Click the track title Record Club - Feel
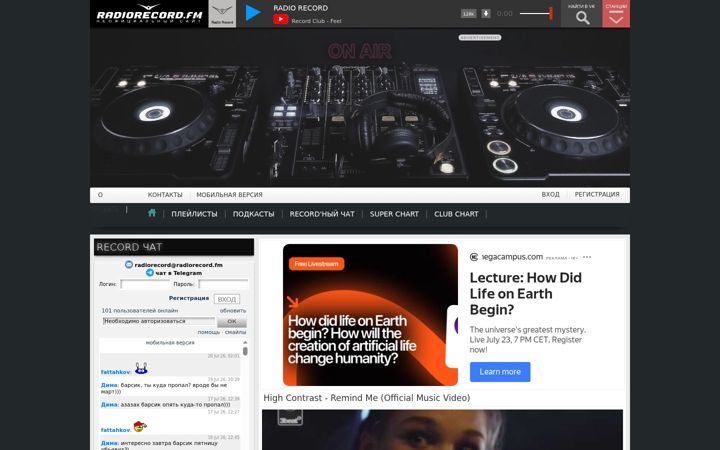 point(316,21)
